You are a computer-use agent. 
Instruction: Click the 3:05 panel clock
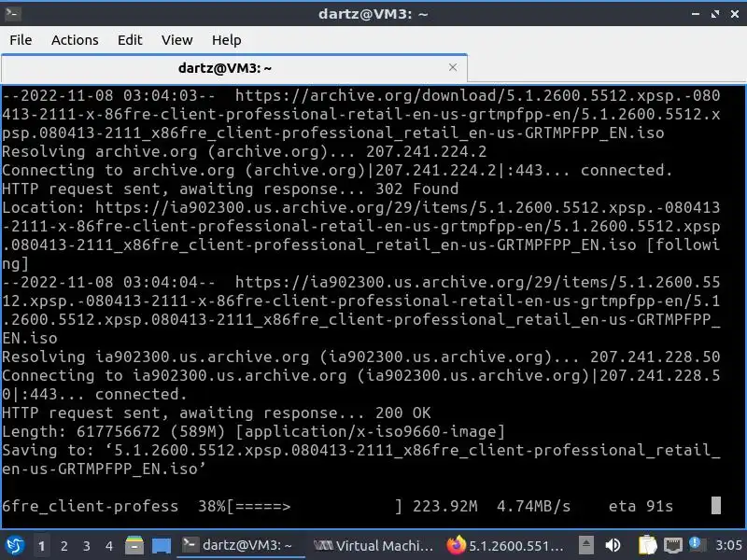click(728, 545)
